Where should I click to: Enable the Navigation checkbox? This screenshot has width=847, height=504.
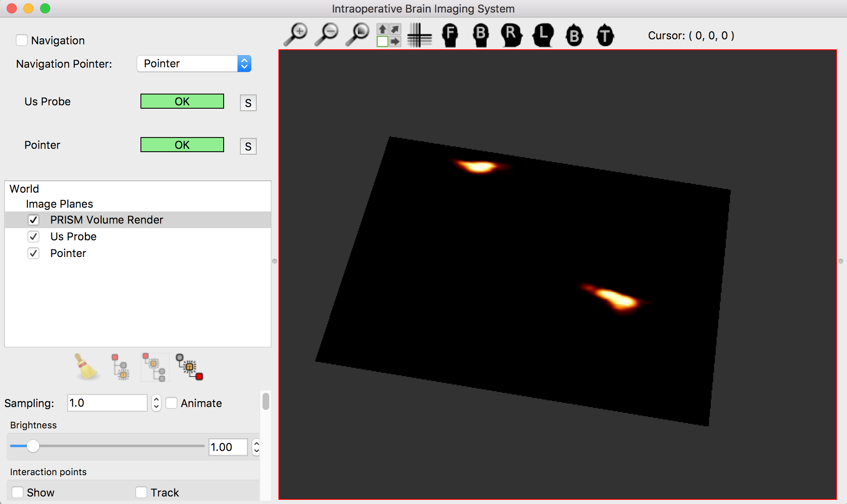(22, 41)
